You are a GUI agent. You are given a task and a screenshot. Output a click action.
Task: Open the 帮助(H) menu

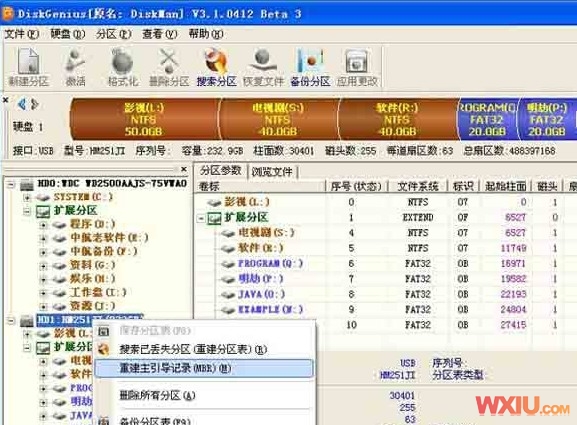coord(206,34)
